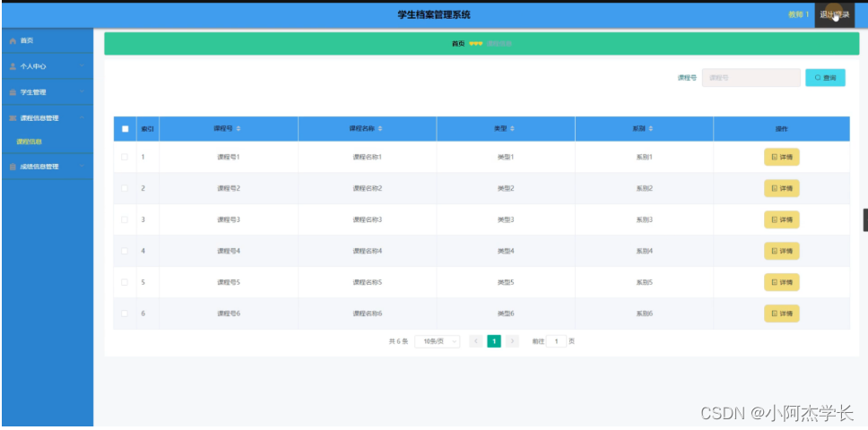Go to the previous page with the left arrow
The height and width of the screenshot is (430, 868).
coord(475,341)
